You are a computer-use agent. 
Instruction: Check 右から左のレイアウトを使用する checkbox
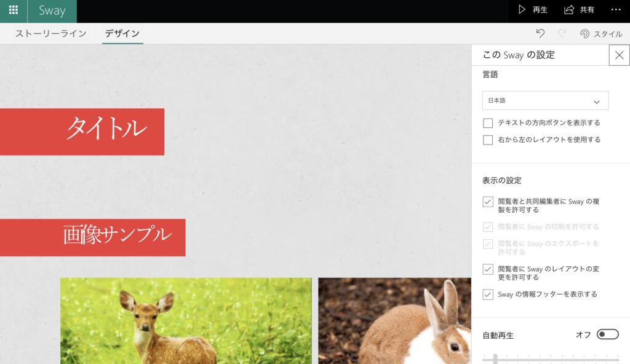488,140
